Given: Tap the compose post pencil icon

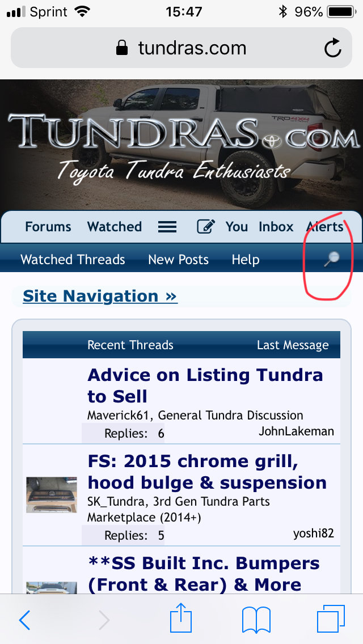Looking at the screenshot, I should pos(206,227).
